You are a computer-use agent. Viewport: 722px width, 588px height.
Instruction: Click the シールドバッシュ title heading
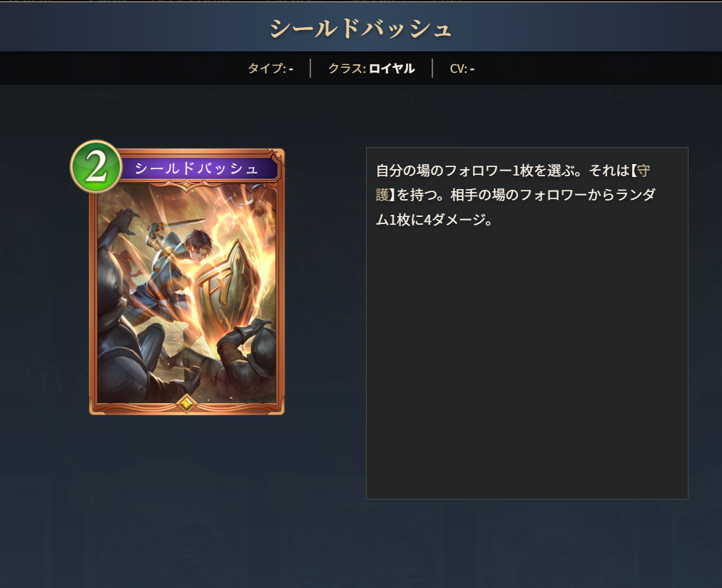(360, 29)
